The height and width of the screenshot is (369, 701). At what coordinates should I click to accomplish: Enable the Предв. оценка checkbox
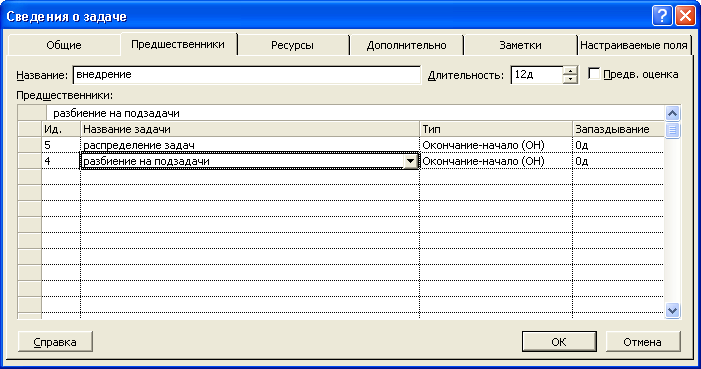tap(594, 73)
